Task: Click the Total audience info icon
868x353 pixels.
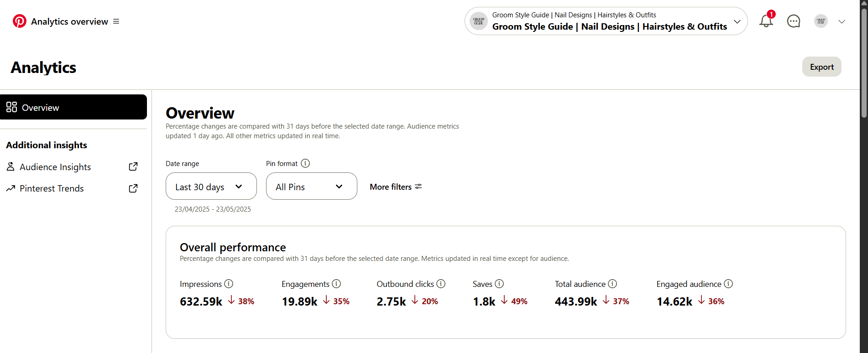Action: coord(612,284)
